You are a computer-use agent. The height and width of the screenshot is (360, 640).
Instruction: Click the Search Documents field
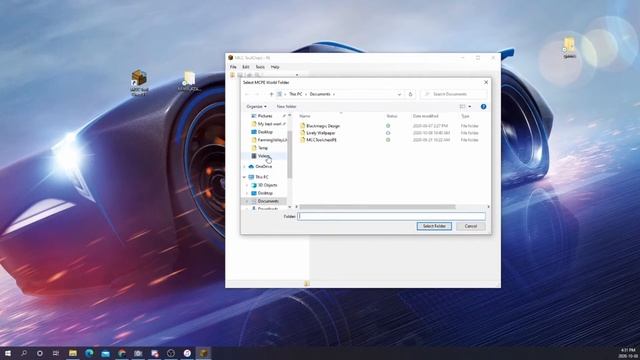454,94
